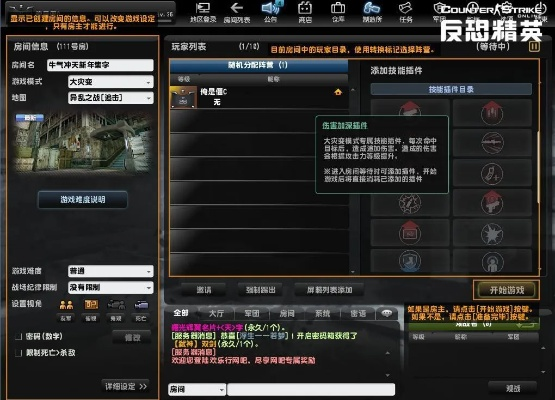
Task: Switch to the 房间 chat tab
Action: (287, 313)
